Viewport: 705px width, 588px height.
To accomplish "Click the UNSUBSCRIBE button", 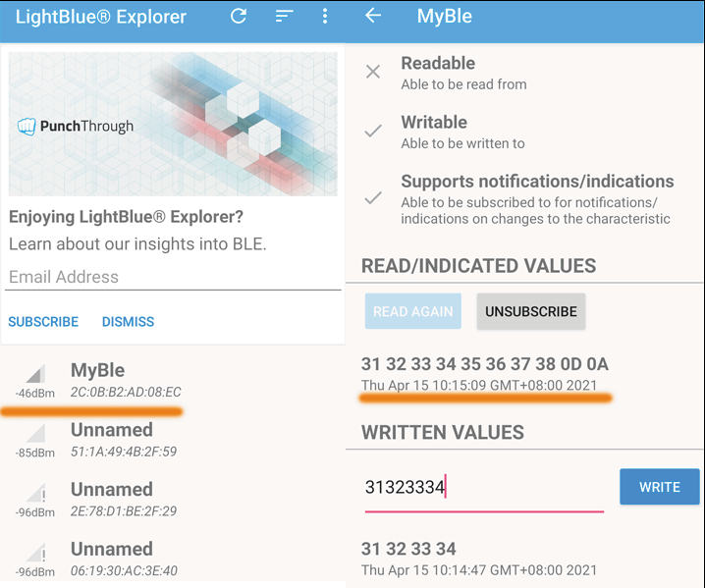I will pyautogui.click(x=531, y=311).
